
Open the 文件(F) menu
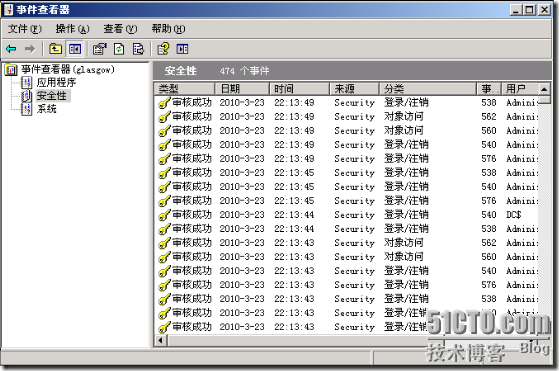25,29
